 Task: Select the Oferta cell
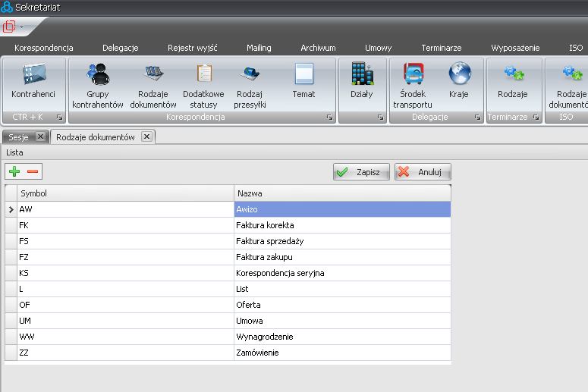point(343,305)
